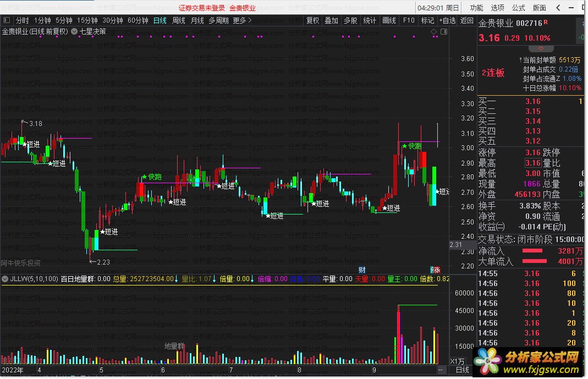Select the 月线 monthly chart tab
Image resolution: width=588 pixels, height=379 pixels.
pos(197,20)
